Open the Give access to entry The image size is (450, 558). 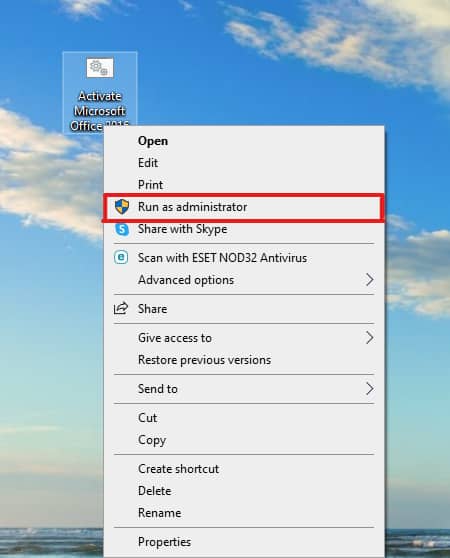(x=244, y=338)
